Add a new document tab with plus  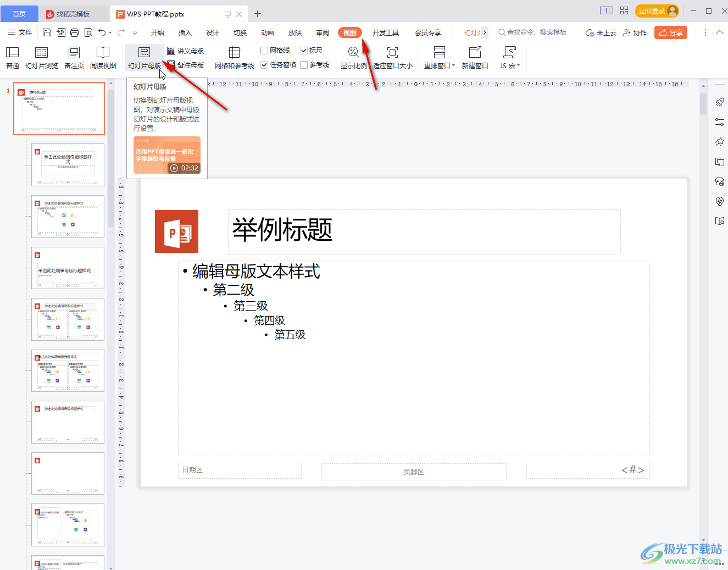point(258,14)
